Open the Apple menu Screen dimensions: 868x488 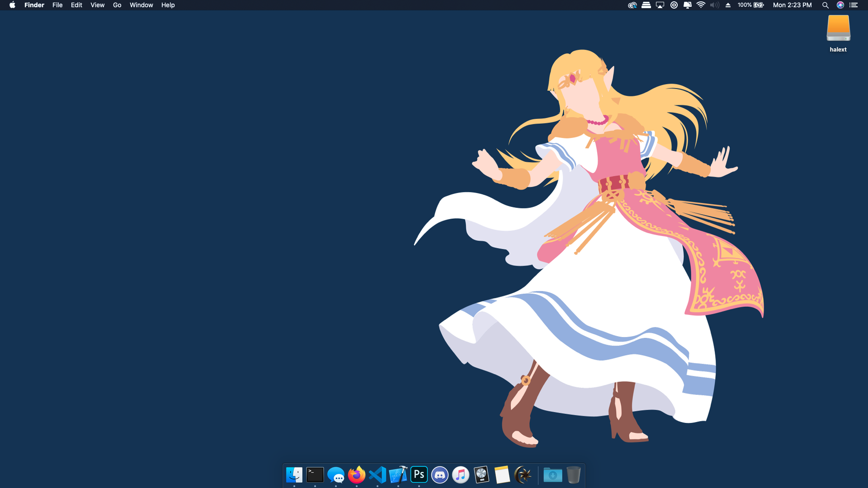click(12, 5)
